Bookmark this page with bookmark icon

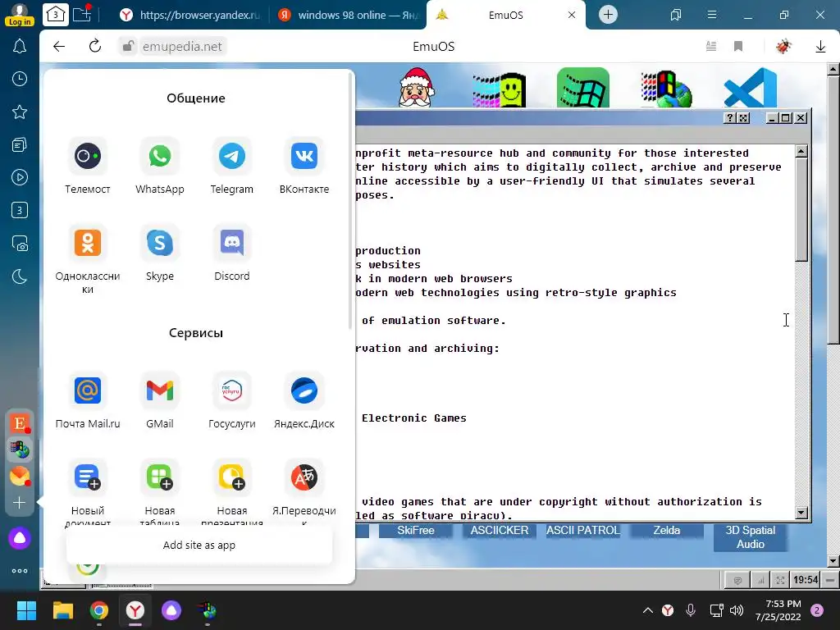click(738, 47)
